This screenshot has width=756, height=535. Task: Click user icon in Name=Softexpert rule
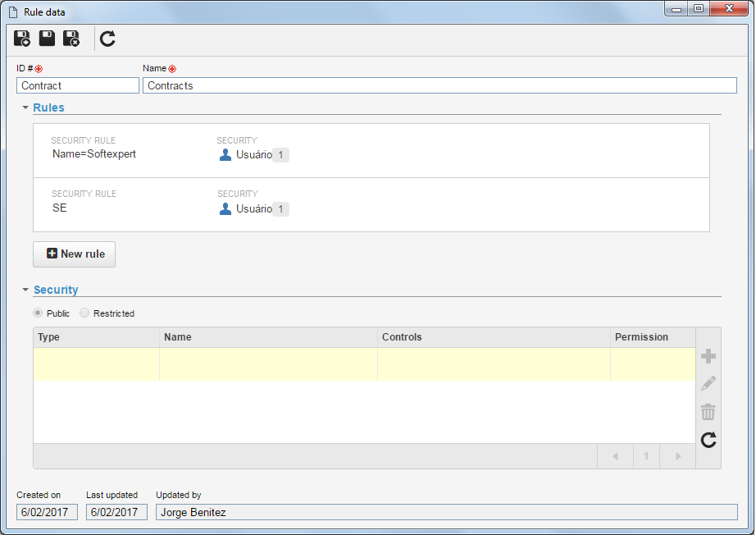pos(225,154)
